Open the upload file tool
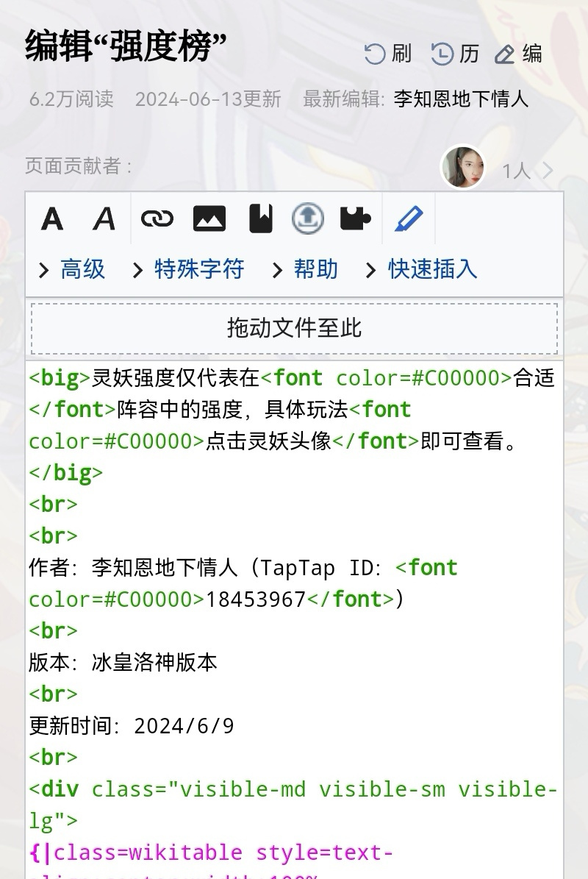The height and width of the screenshot is (879, 588). [308, 218]
